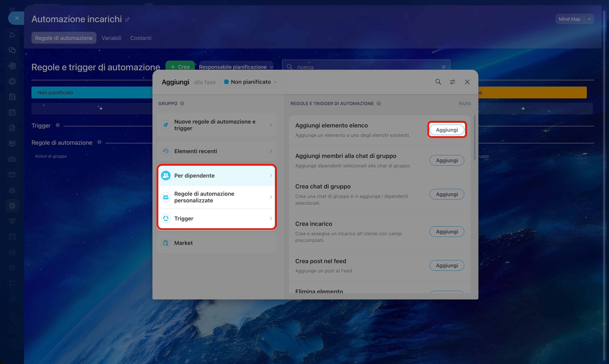The height and width of the screenshot is (364, 609).
Task: Click the Trigger group icon
Action: pos(166,218)
